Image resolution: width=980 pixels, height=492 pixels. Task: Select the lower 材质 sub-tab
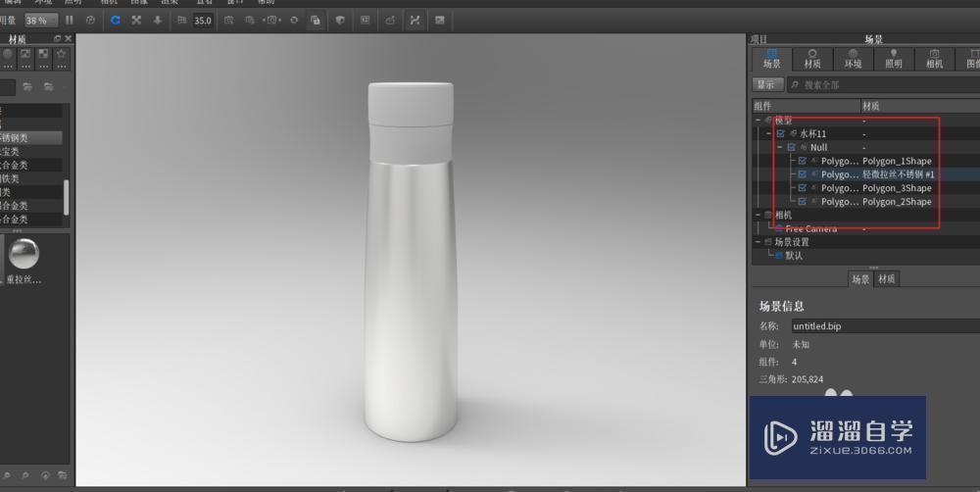click(x=886, y=279)
